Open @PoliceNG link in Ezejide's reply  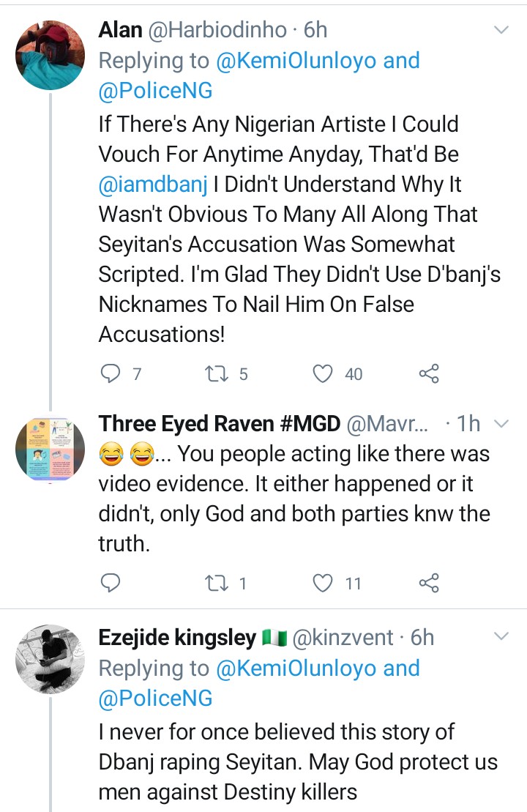pyautogui.click(x=155, y=699)
